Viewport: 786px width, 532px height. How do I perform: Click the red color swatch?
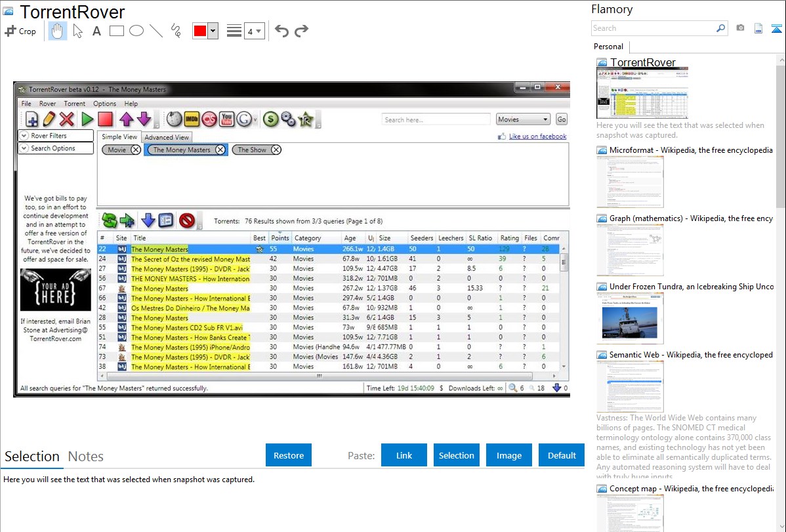coord(200,31)
